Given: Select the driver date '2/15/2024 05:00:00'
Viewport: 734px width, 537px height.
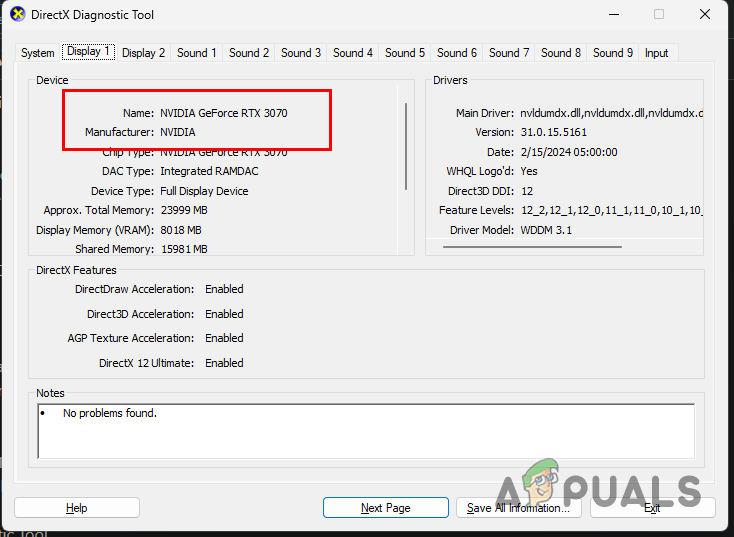Looking at the screenshot, I should pyautogui.click(x=569, y=152).
